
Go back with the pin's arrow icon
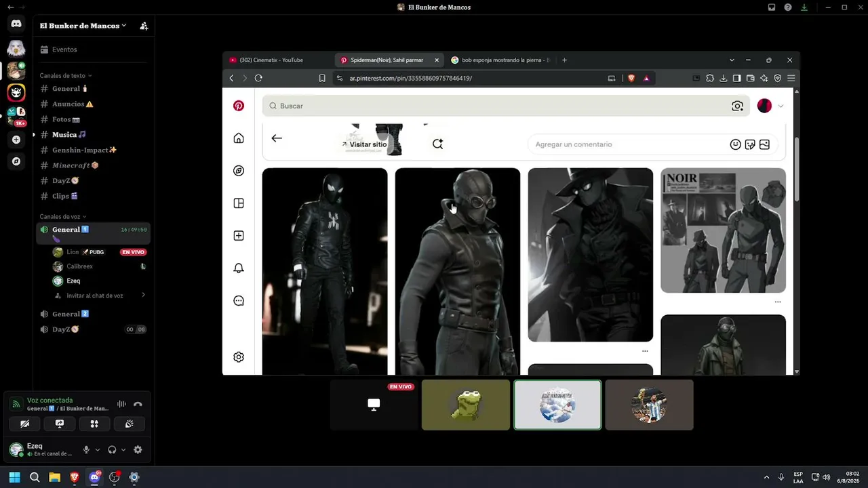click(277, 138)
